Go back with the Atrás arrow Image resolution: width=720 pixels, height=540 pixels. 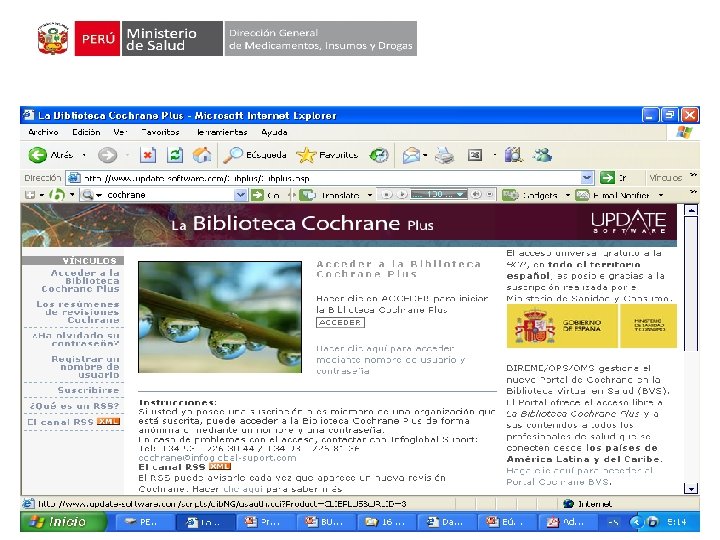point(38,155)
